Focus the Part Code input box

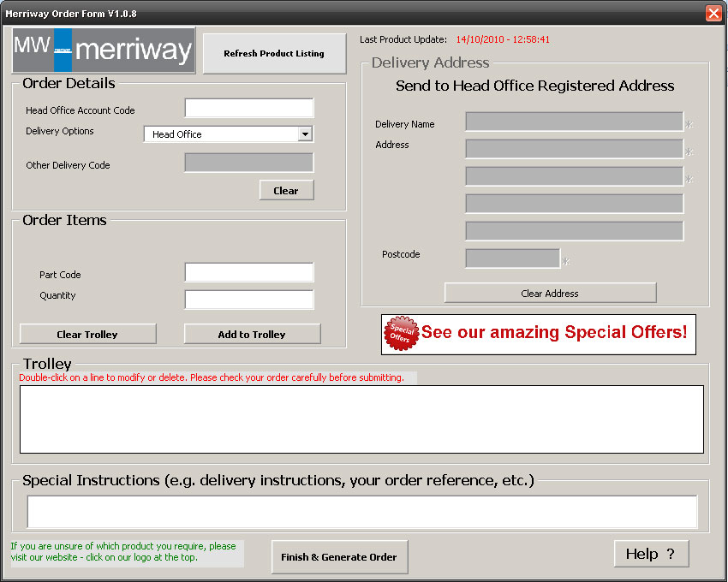(249, 272)
